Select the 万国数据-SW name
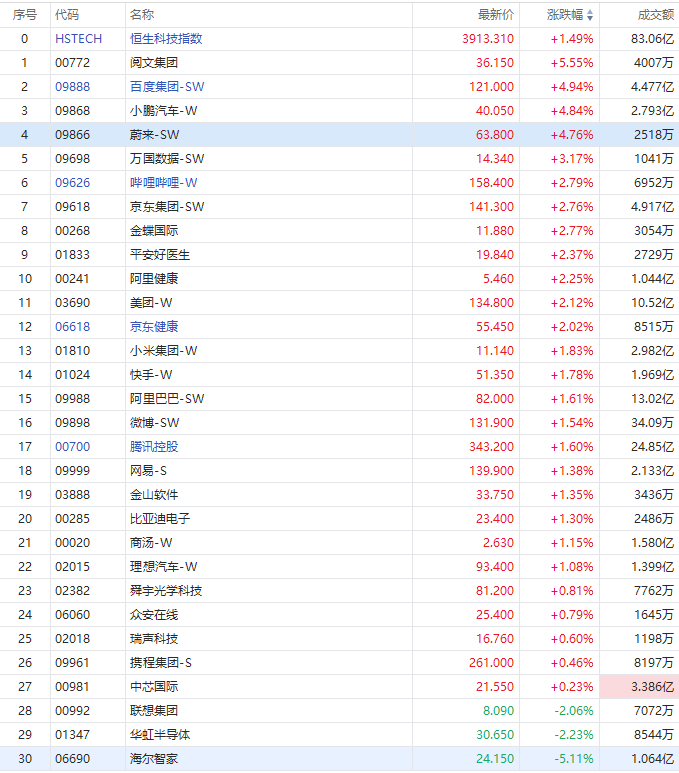The image size is (679, 773). 167,159
